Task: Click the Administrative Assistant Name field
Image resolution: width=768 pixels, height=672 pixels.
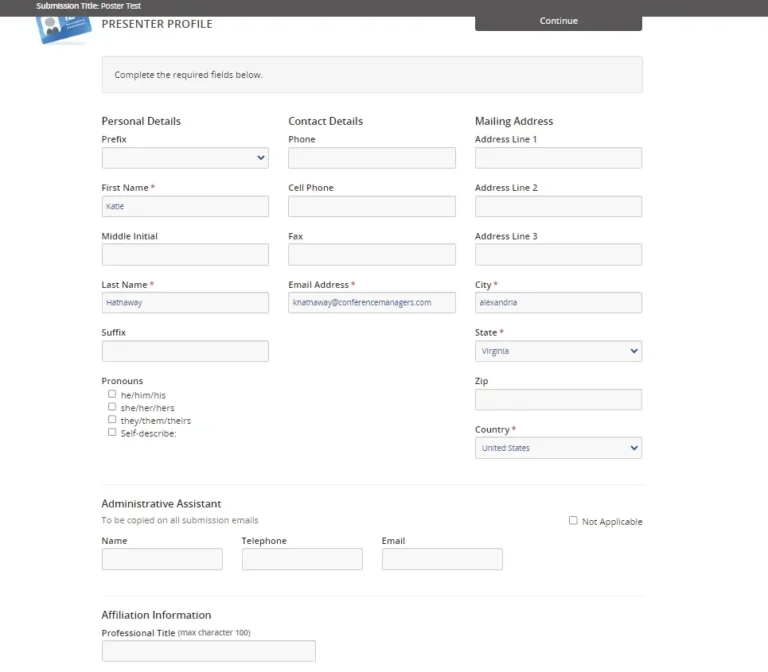Action: (162, 559)
